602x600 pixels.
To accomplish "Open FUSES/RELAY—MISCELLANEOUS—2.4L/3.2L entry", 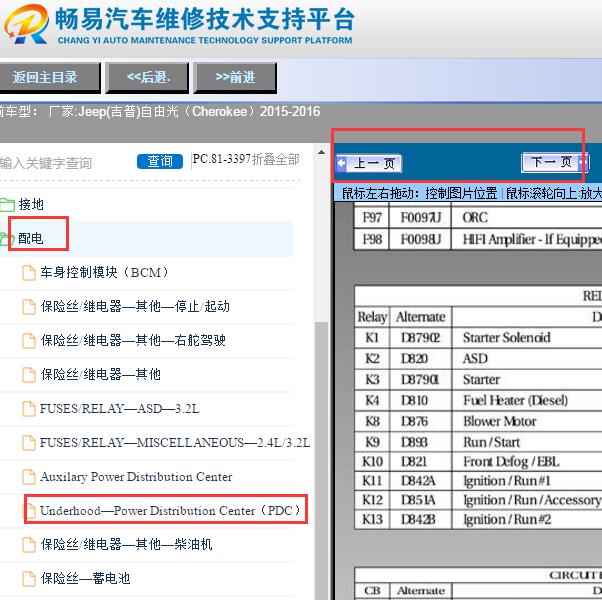I will click(x=175, y=443).
